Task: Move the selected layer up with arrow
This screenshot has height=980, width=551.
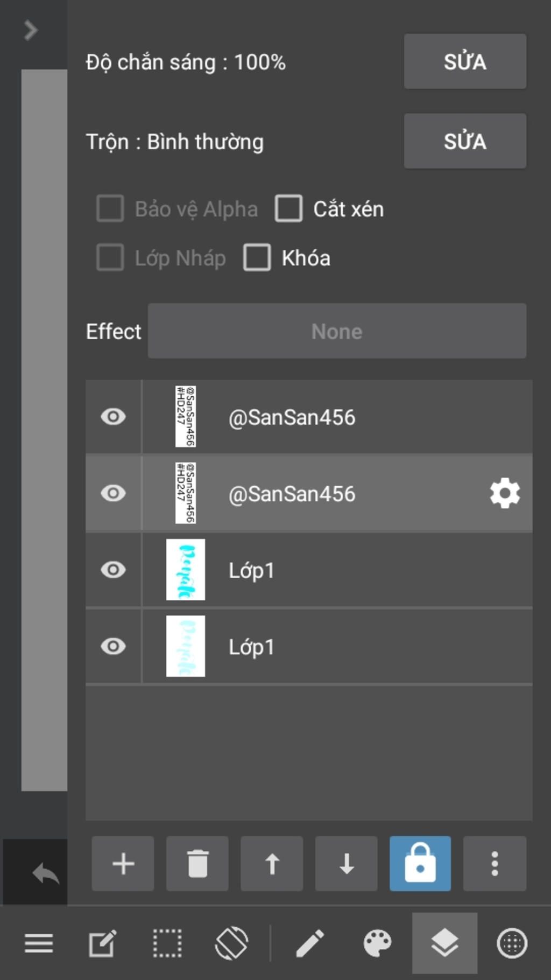Action: point(272,864)
